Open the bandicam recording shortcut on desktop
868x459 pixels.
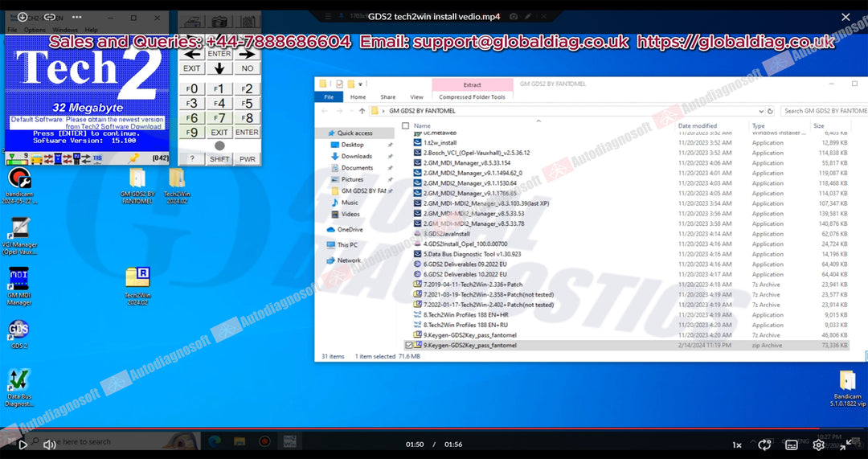[19, 186]
